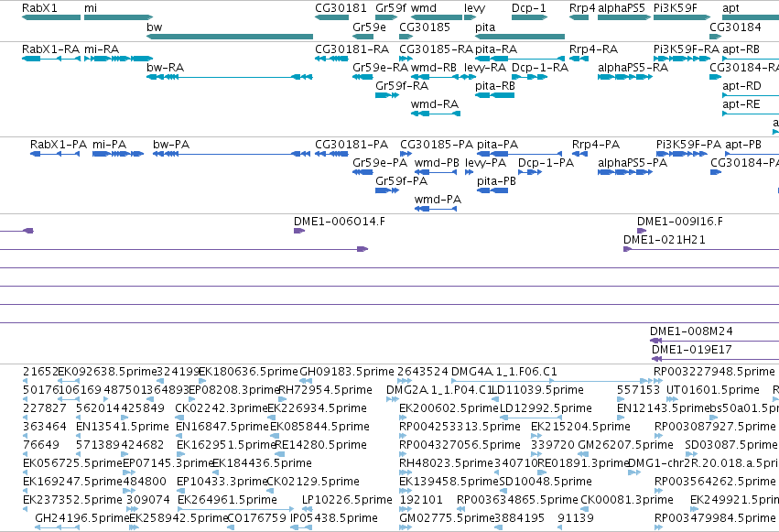The image size is (779, 532).
Task: Click the alphaPS5-PA feature
Action: [x=625, y=172]
